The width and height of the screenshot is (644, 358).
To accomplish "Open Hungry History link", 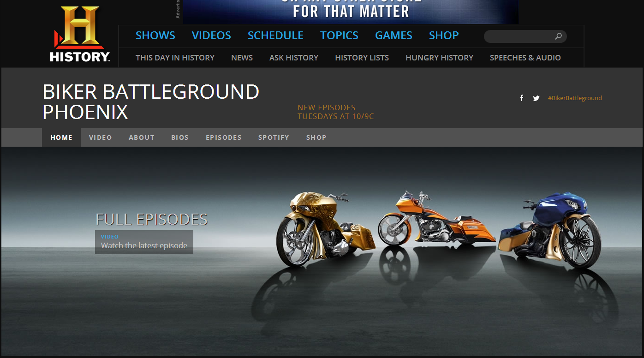I will click(x=439, y=58).
